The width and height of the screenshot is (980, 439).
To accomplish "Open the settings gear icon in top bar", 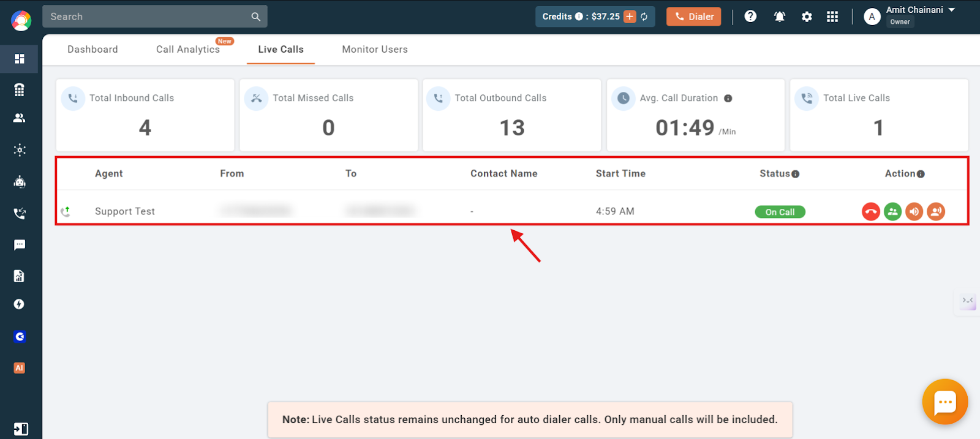I will point(807,17).
